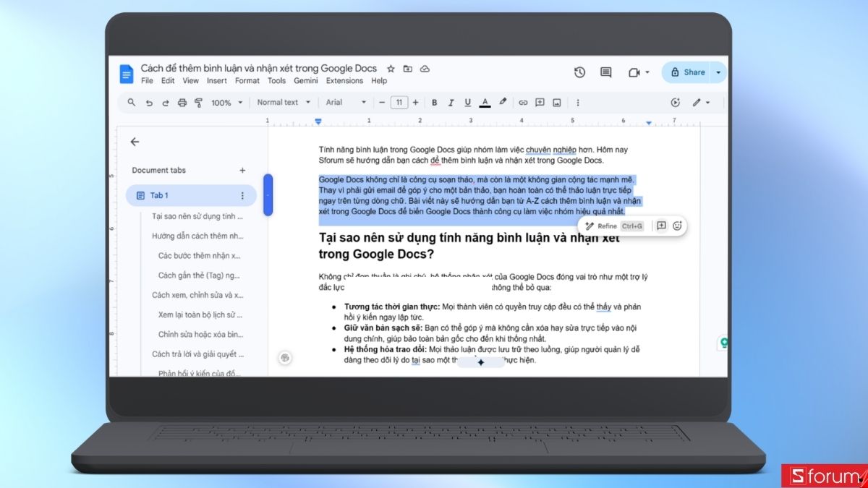
Task: Add a new document tab
Action: pyautogui.click(x=242, y=171)
